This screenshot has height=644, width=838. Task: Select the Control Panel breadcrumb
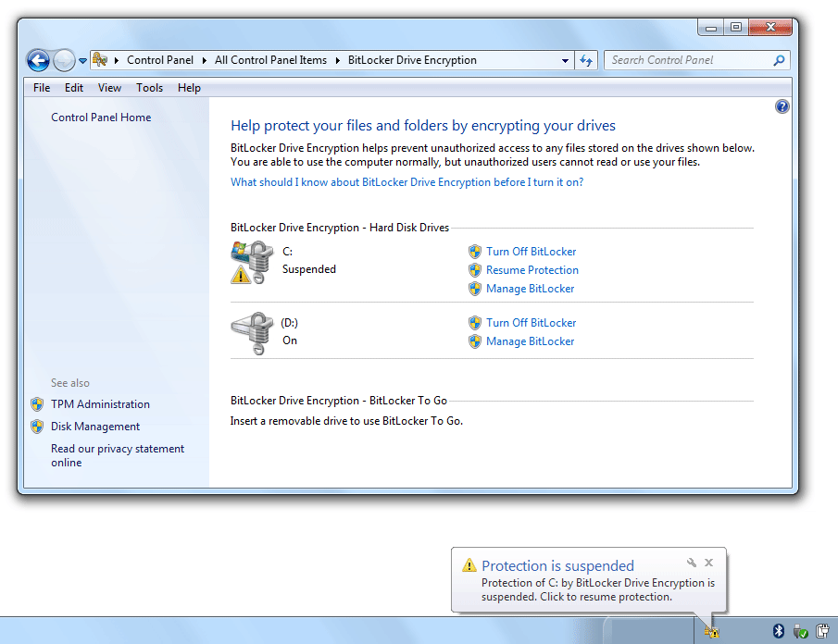click(x=160, y=60)
